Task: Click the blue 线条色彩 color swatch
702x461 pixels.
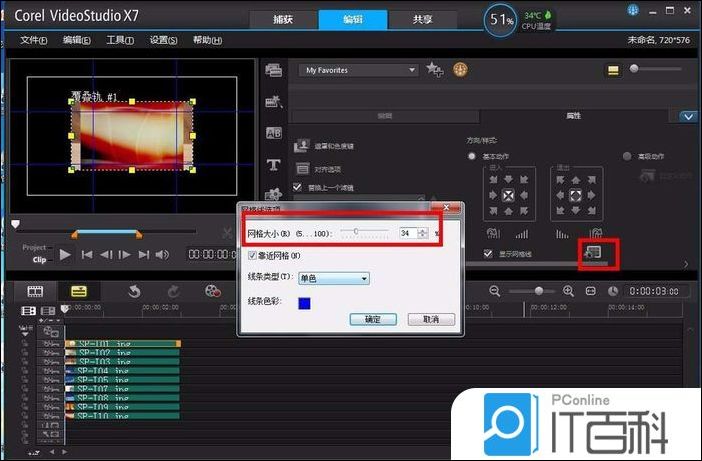Action: coord(305,304)
